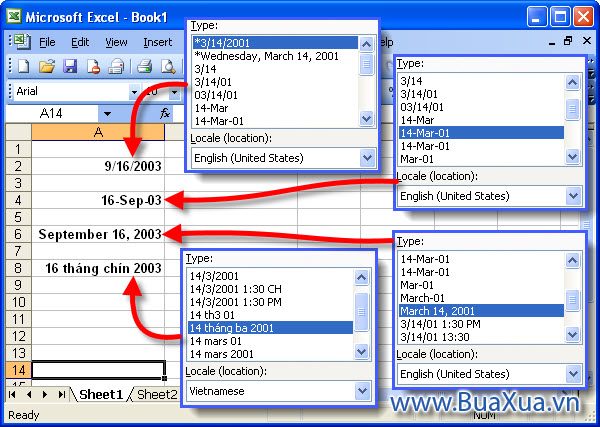This screenshot has height=427, width=600.
Task: Select cell containing 16 tháng chín 2003
Action: click(98, 268)
